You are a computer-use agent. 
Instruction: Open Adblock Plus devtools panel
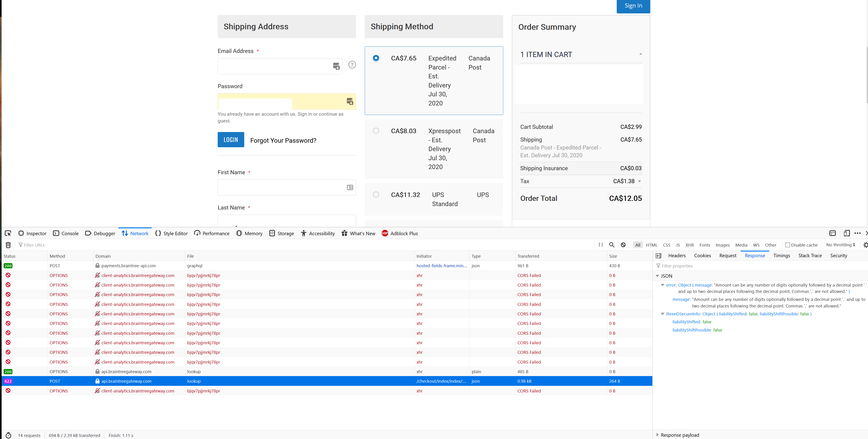[x=400, y=233]
